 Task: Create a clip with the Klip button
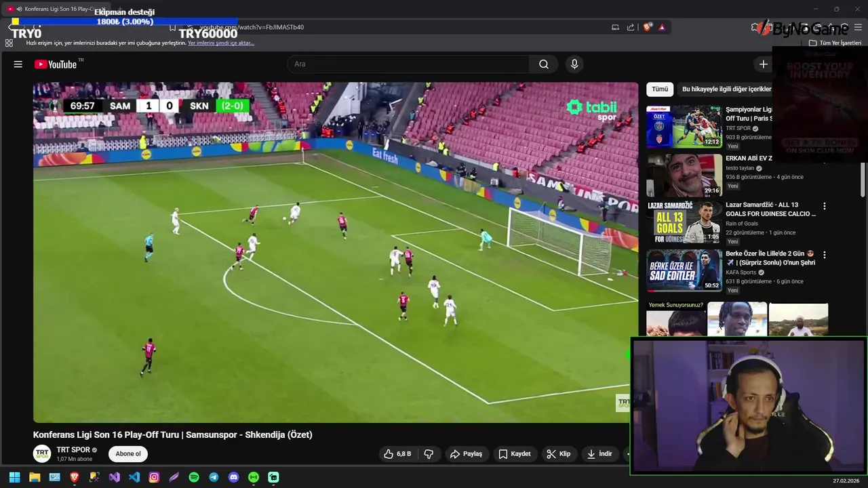[559, 454]
